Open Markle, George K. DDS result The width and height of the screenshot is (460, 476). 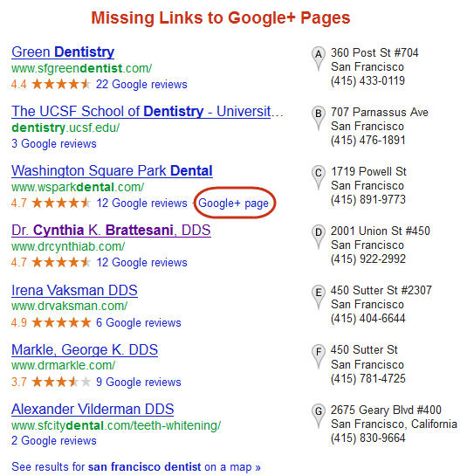(x=85, y=349)
